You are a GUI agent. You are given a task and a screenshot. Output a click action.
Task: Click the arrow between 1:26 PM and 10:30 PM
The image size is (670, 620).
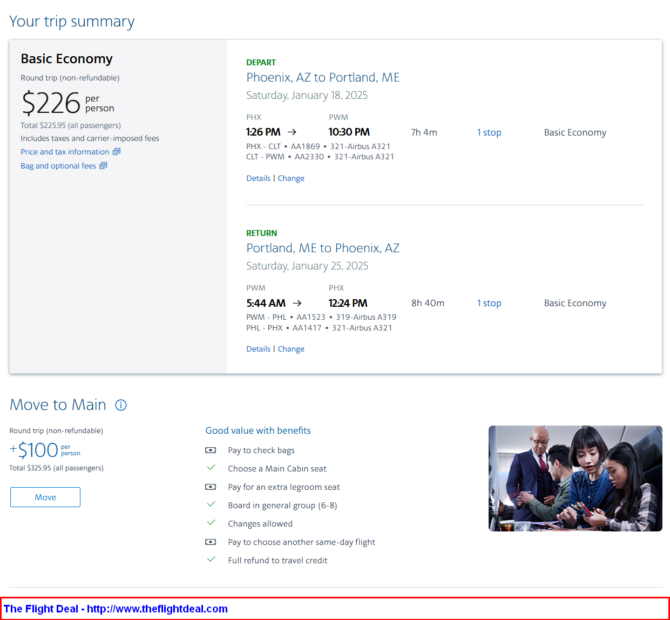click(x=292, y=132)
